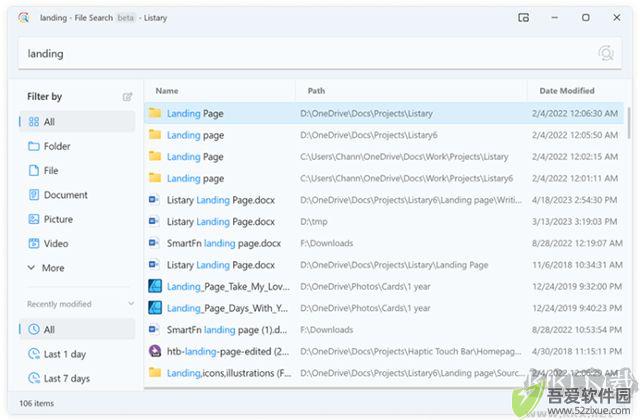Select Listary Landing Page.docx dated 4/18/2023
The image size is (640, 420).
click(384, 200)
